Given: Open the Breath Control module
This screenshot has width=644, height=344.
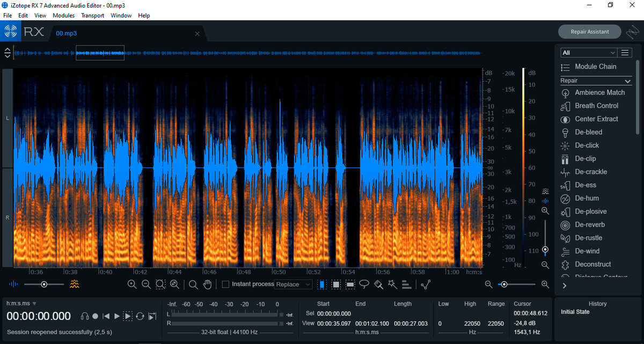Looking at the screenshot, I should coord(590,106).
